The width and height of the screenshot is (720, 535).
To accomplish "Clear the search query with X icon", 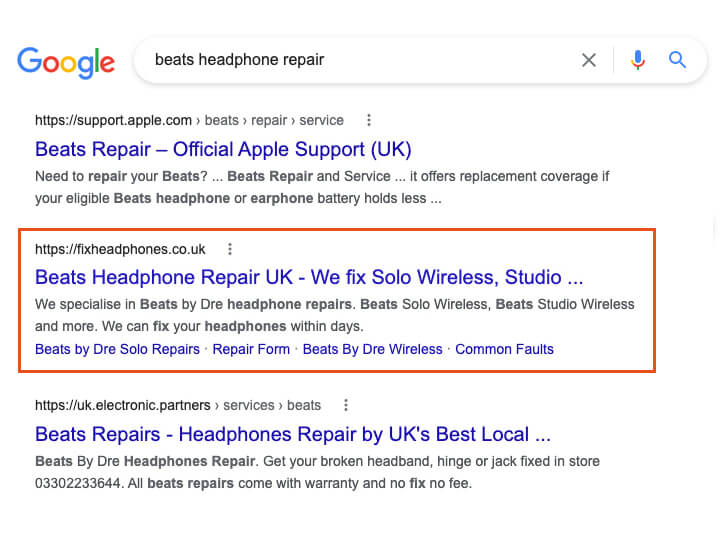I will click(x=589, y=60).
